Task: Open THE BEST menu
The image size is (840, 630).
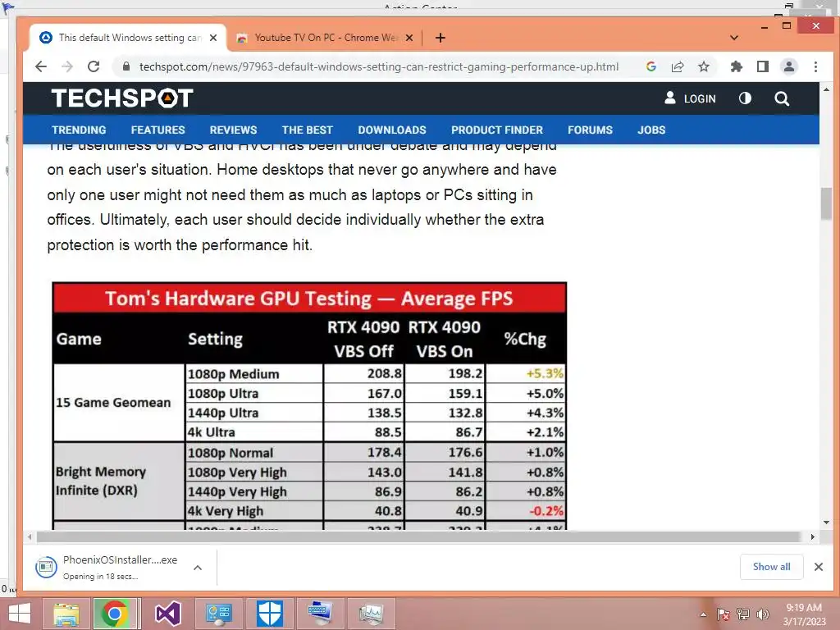Action: (308, 130)
